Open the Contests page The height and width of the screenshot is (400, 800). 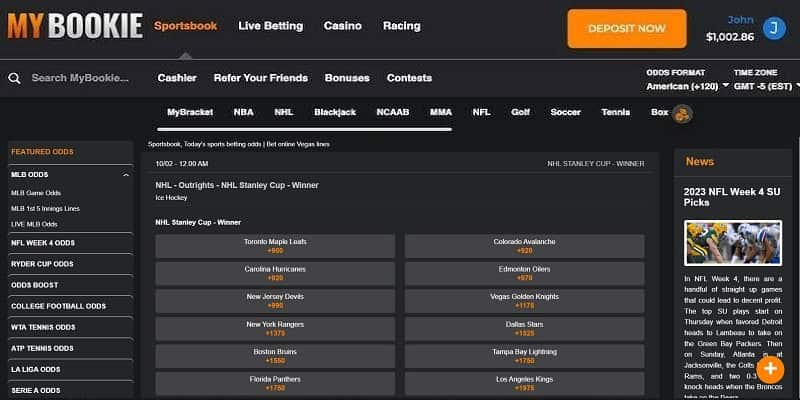tap(409, 78)
